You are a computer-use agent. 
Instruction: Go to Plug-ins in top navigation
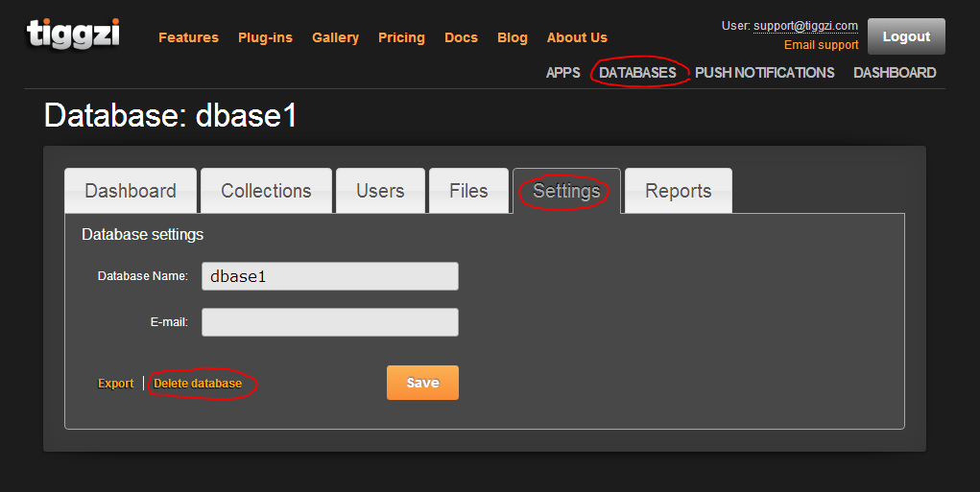coord(265,37)
